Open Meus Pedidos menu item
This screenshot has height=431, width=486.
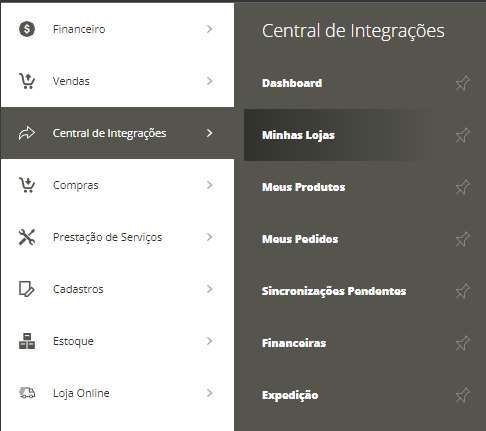pyautogui.click(x=300, y=239)
